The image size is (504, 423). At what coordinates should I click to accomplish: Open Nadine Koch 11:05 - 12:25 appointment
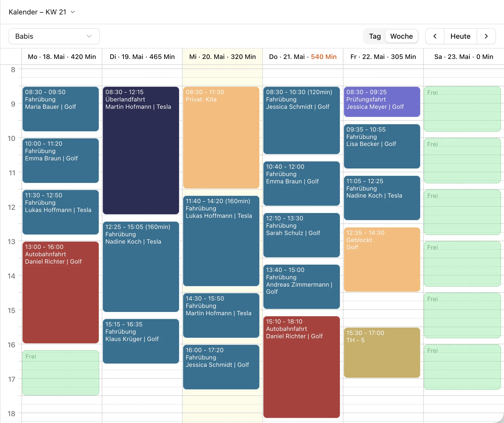pyautogui.click(x=382, y=198)
